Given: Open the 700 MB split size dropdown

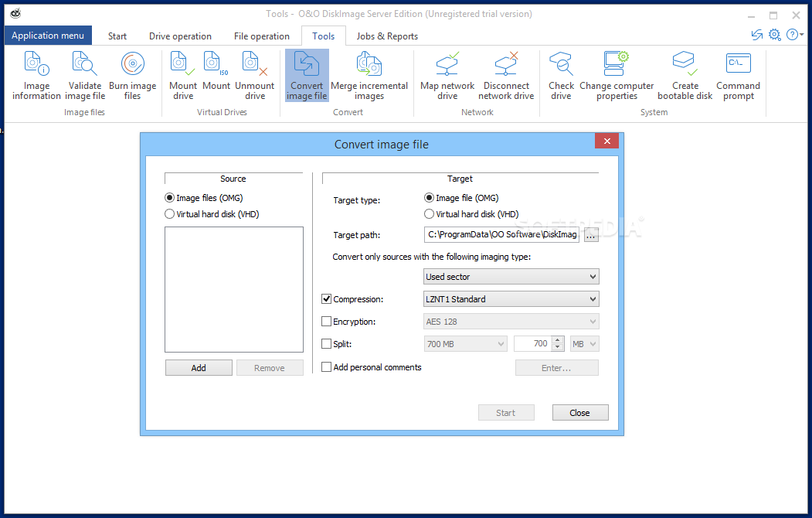Looking at the screenshot, I should pos(466,343).
